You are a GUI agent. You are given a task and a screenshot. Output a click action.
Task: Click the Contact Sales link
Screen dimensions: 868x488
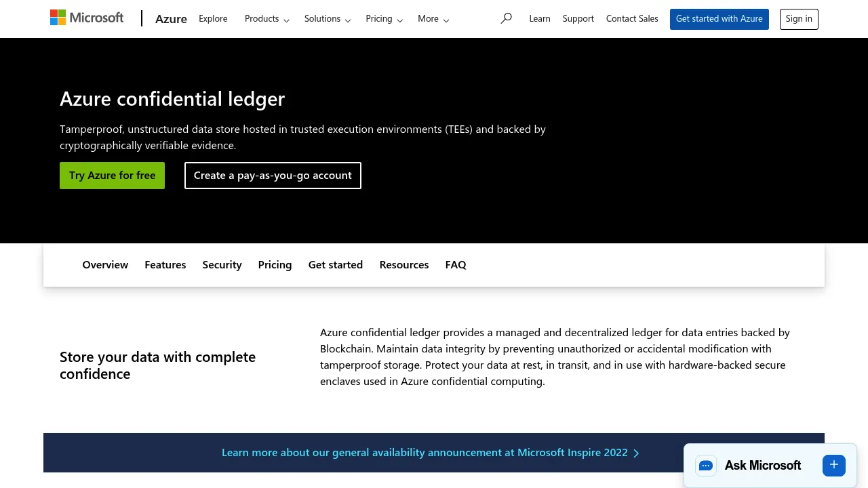coord(632,19)
